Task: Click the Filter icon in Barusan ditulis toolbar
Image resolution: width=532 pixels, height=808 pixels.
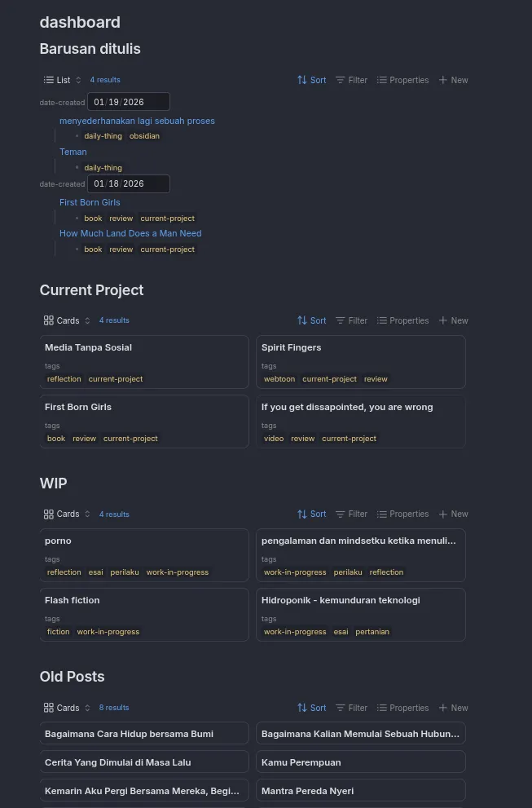Action: click(x=342, y=80)
